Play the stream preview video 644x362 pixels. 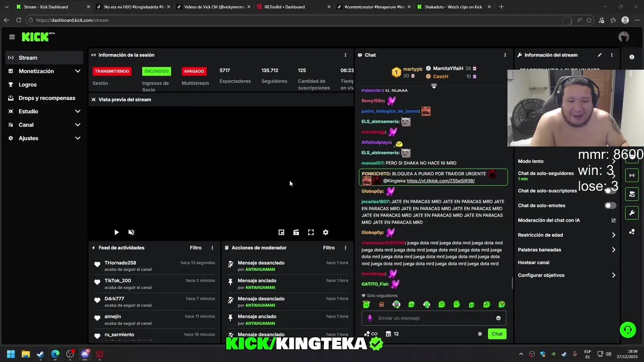(116, 232)
